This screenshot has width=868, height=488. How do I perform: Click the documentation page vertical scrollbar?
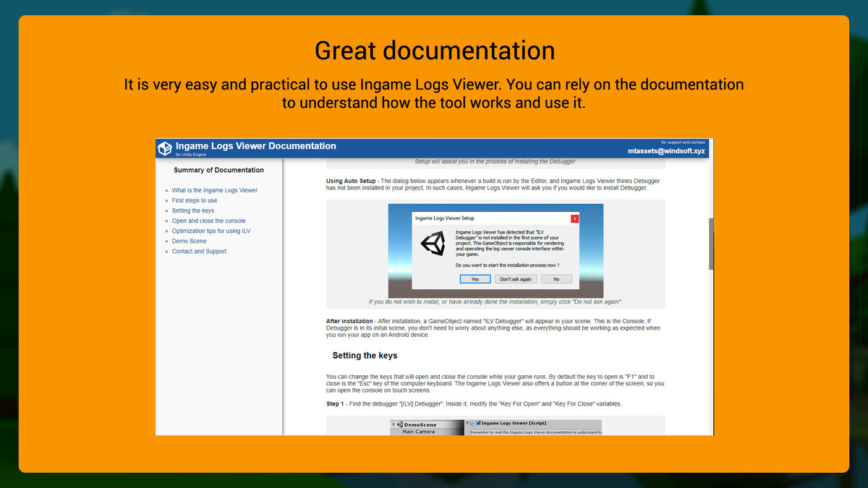pos(711,244)
